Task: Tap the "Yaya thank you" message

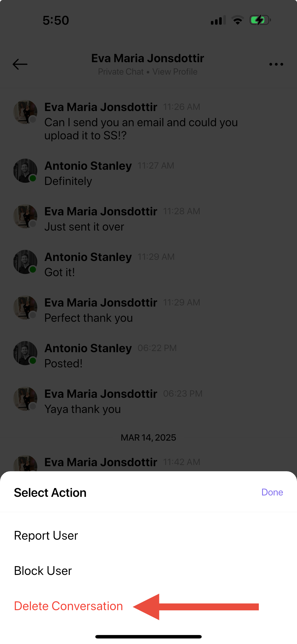Action: pyautogui.click(x=82, y=409)
